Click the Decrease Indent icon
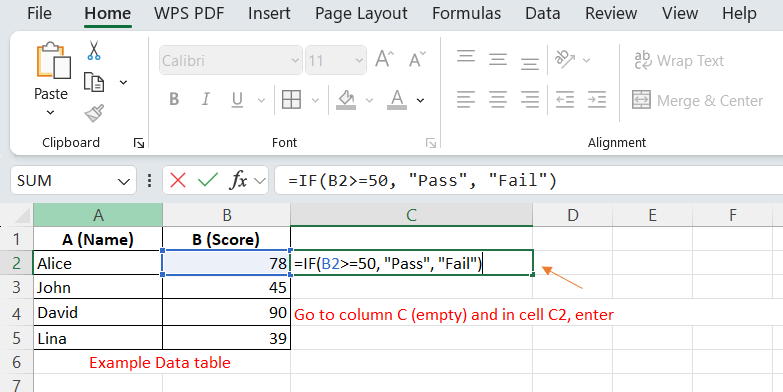 pyautogui.click(x=565, y=100)
